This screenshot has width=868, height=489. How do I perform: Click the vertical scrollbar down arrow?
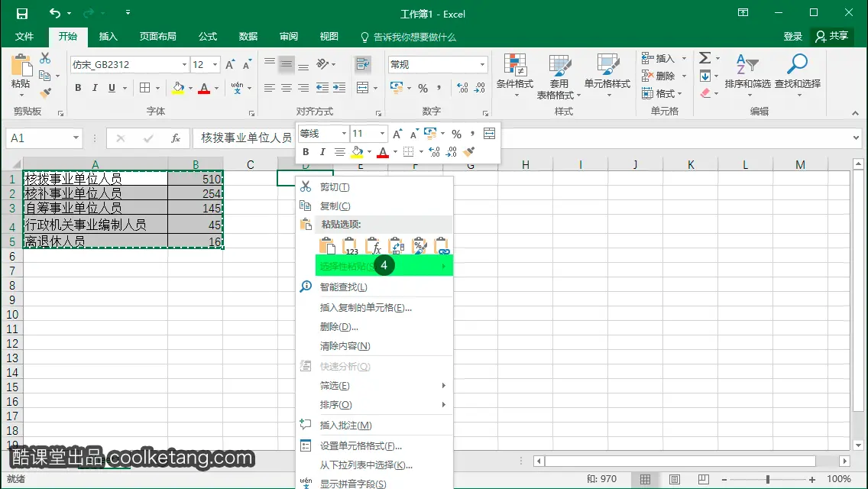coord(858,445)
